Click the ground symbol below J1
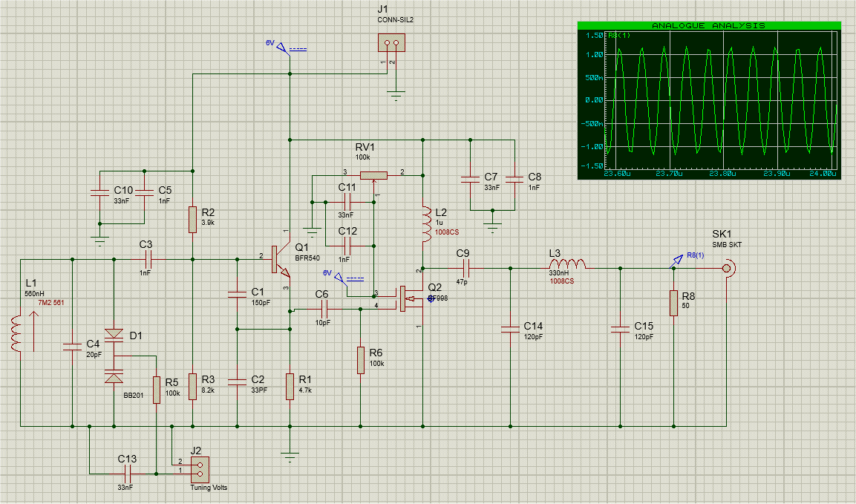The width and height of the screenshot is (856, 504). coord(396,96)
